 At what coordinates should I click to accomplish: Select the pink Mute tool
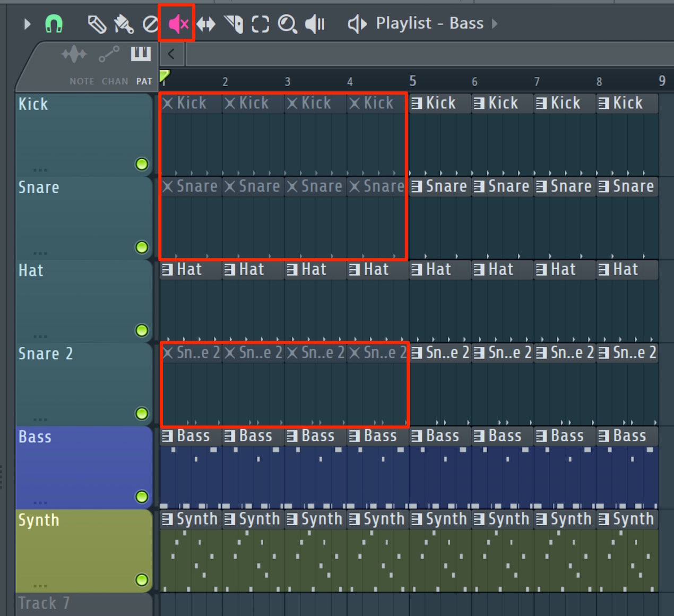click(178, 24)
